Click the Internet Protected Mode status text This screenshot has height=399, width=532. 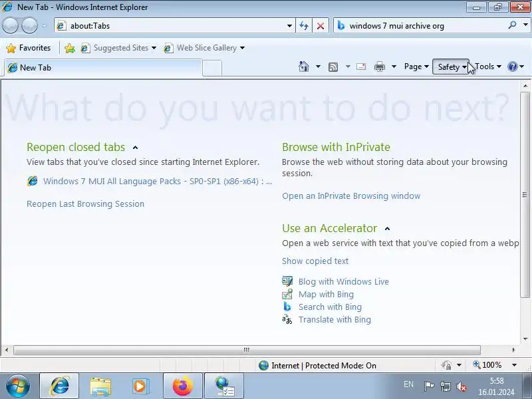(x=324, y=366)
